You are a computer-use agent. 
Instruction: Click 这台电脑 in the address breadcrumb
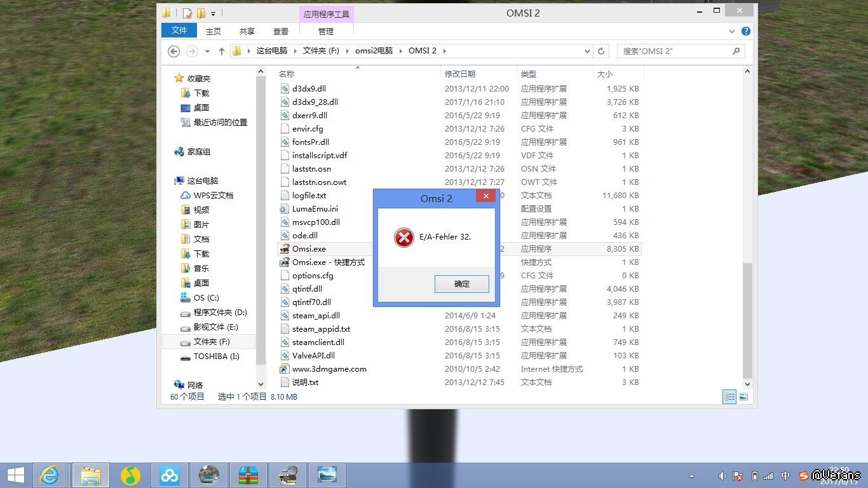click(272, 51)
